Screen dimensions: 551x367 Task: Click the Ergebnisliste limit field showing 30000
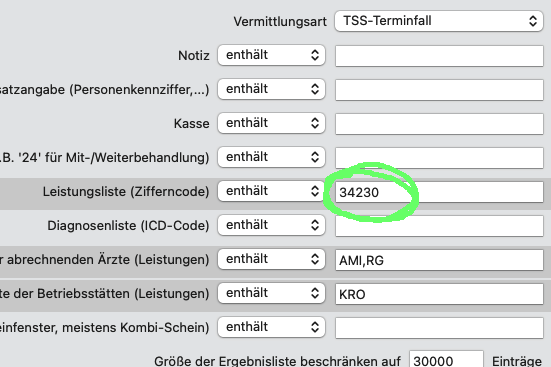(x=446, y=360)
